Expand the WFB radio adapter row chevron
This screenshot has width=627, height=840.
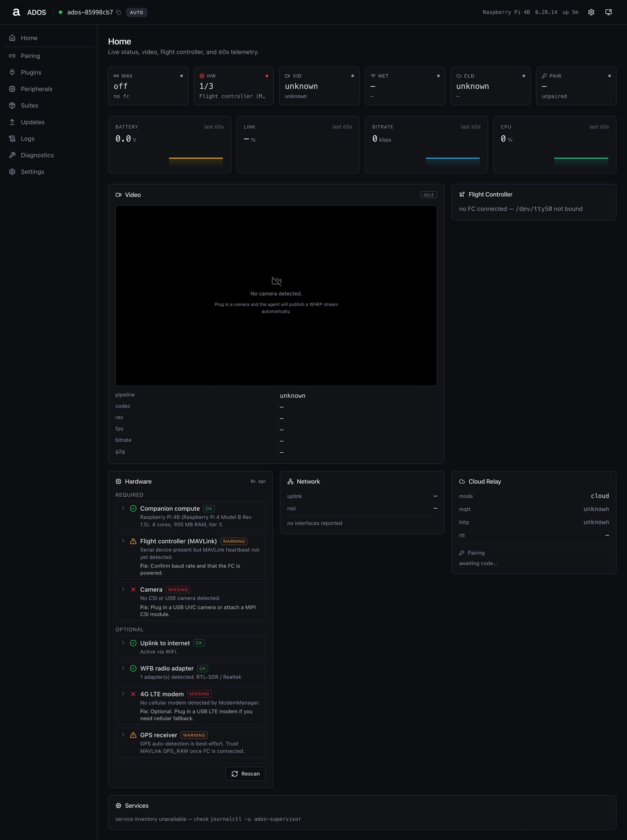coord(123,668)
